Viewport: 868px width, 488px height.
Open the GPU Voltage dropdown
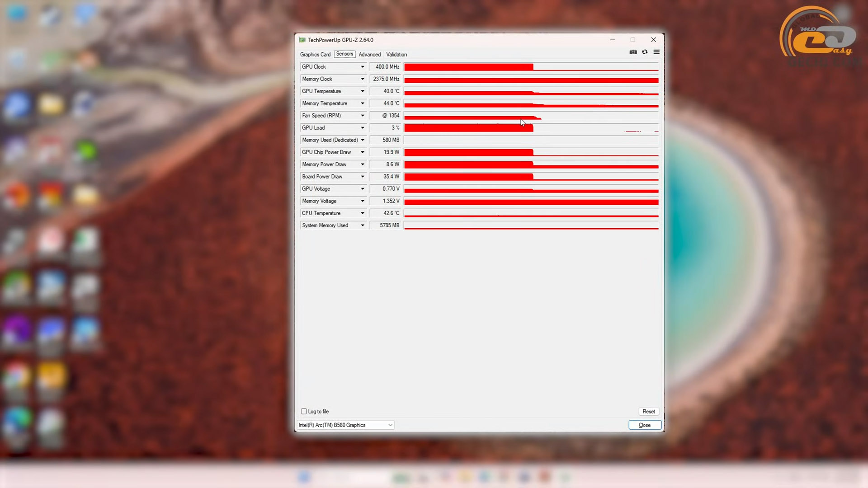362,189
